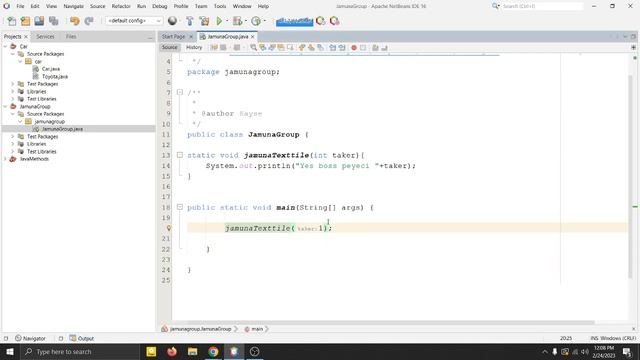Click the Open Project toolbar icon
This screenshot has width=640, height=360.
(x=39, y=21)
